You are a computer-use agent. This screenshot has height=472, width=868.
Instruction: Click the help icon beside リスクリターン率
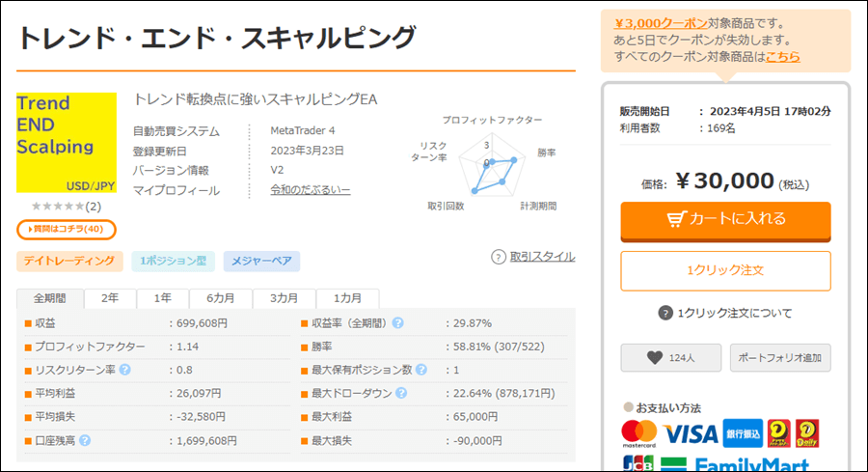[x=125, y=370]
